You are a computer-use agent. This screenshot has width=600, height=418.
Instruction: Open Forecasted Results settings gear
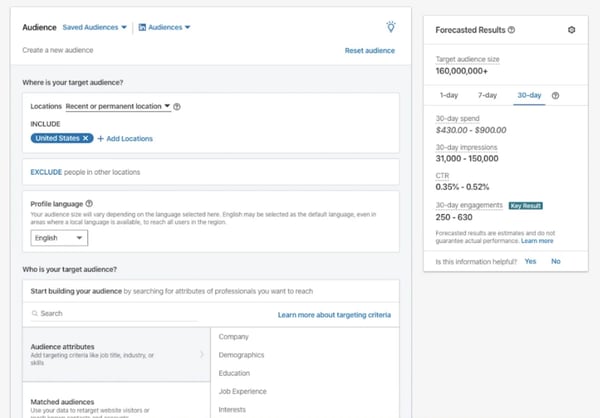click(571, 30)
